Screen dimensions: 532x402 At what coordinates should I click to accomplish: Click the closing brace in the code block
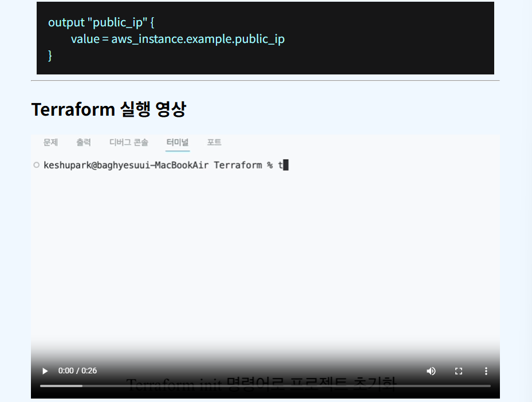click(x=50, y=56)
